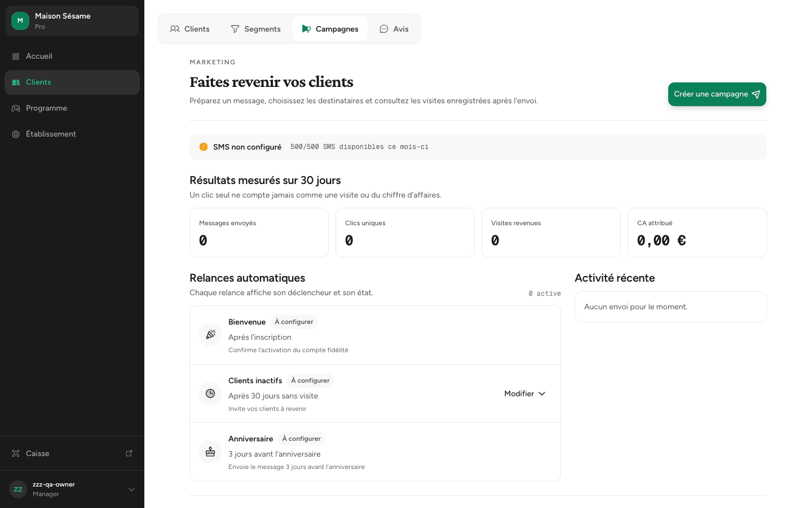The image size is (812, 508).
Task: Expand the Modifier chevron for Clients inactifs
Action: 542,393
